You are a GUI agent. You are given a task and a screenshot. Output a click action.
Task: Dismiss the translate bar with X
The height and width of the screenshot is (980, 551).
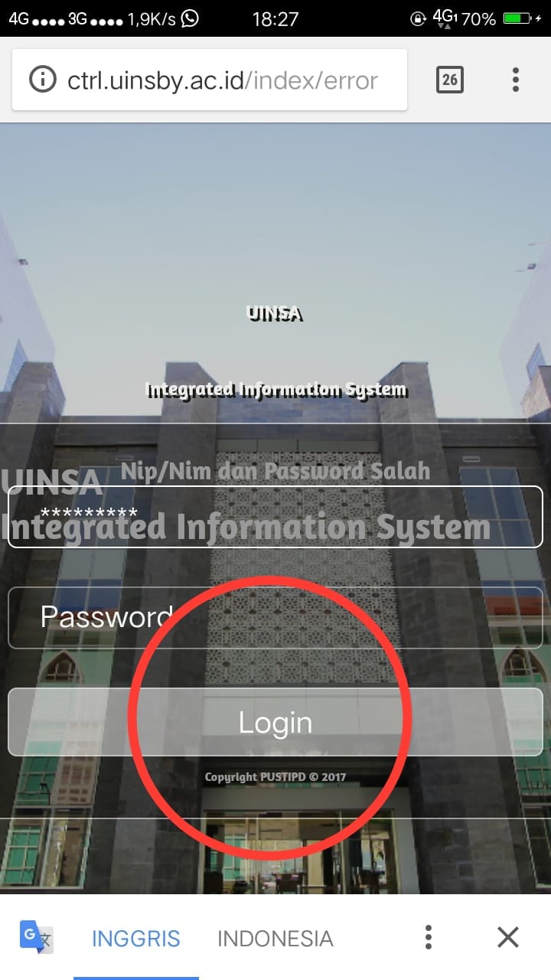pos(508,937)
